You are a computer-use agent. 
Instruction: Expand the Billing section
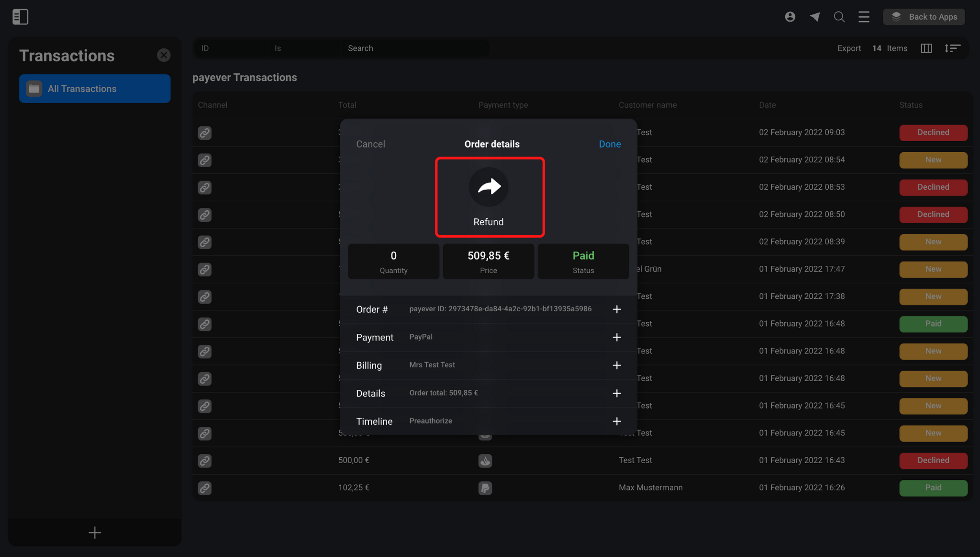tap(617, 365)
